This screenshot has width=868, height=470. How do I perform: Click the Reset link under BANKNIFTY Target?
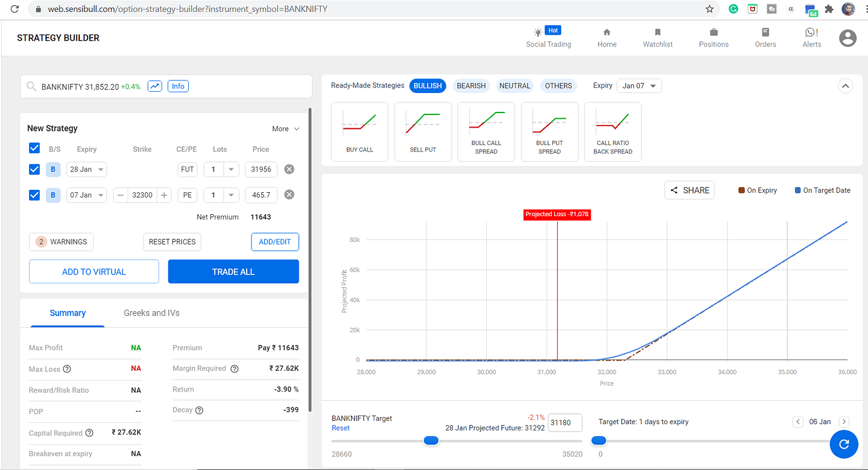coord(340,428)
